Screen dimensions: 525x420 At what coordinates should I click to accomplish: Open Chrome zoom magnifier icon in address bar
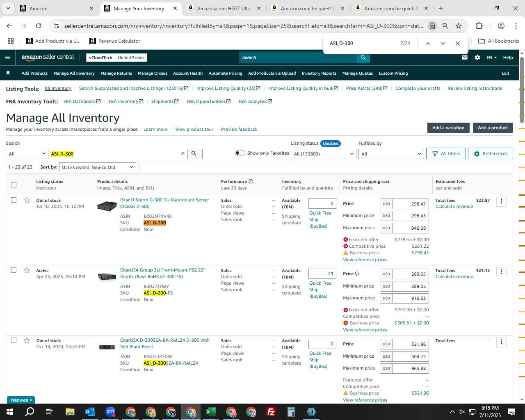click(445, 26)
